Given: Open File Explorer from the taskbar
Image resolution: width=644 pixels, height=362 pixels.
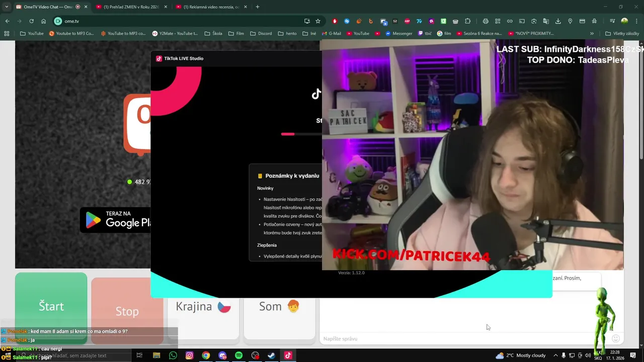Looking at the screenshot, I should [x=156, y=355].
